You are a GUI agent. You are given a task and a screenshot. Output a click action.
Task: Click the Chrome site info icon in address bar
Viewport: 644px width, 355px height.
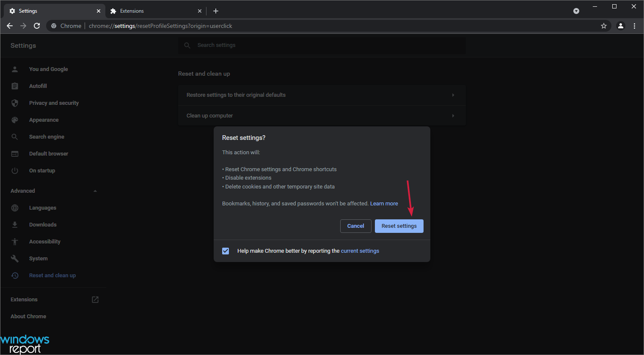[54, 26]
